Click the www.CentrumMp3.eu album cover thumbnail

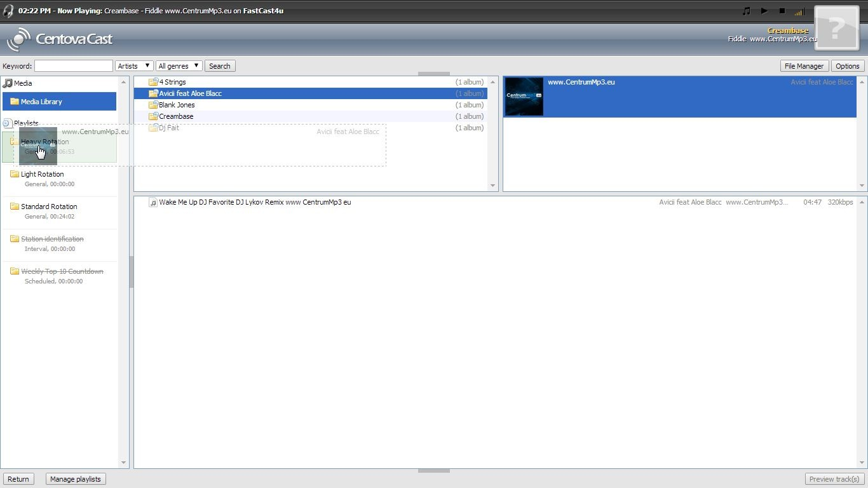click(x=524, y=97)
